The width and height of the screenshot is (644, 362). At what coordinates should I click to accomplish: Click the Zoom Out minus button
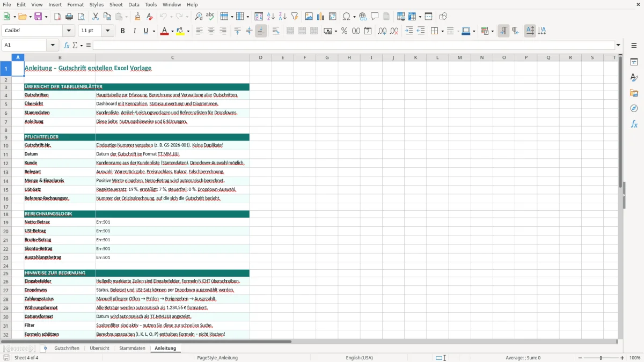[x=580, y=358]
